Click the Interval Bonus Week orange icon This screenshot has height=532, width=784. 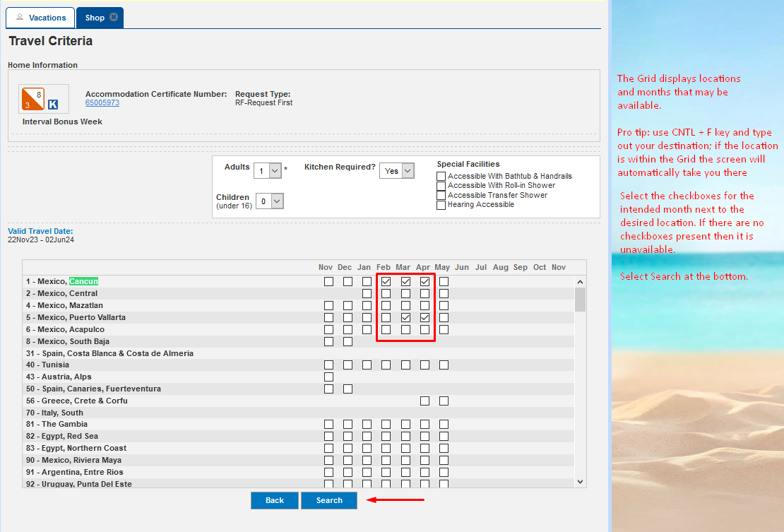[33, 98]
